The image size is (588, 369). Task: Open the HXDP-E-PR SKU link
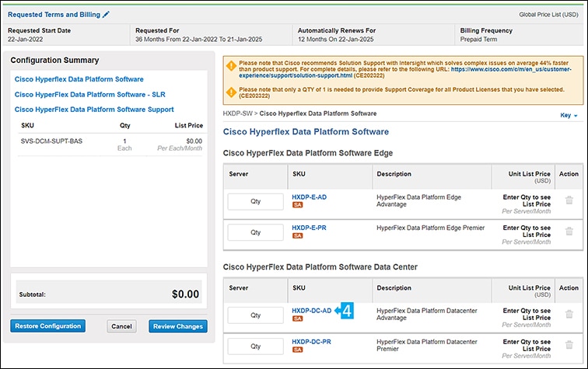coord(310,228)
